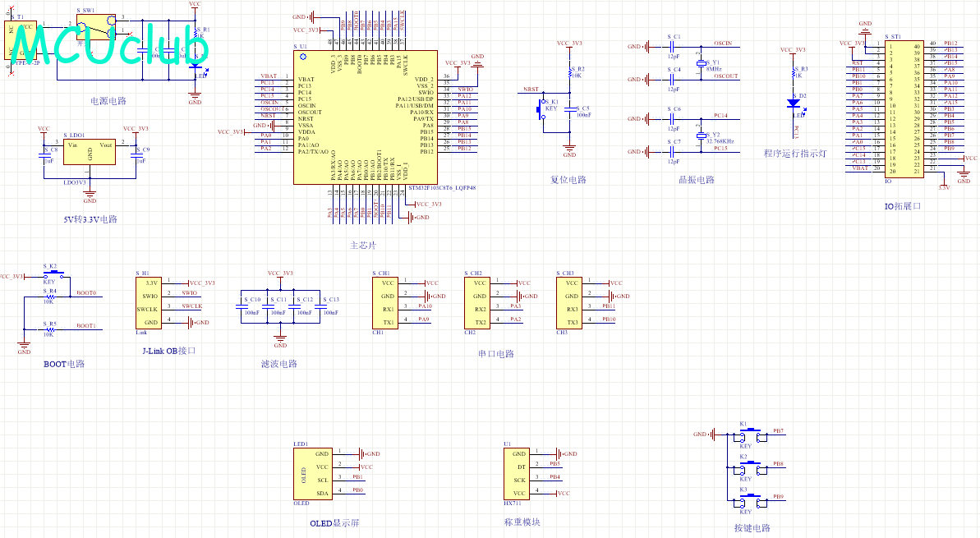Viewport: 980px width, 538px height.
Task: Select the 按键电路 label
Action: point(752,529)
